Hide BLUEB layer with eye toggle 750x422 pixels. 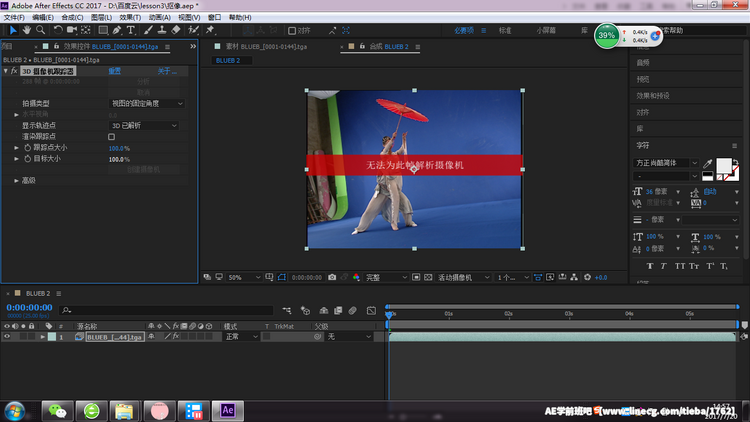[x=7, y=337]
